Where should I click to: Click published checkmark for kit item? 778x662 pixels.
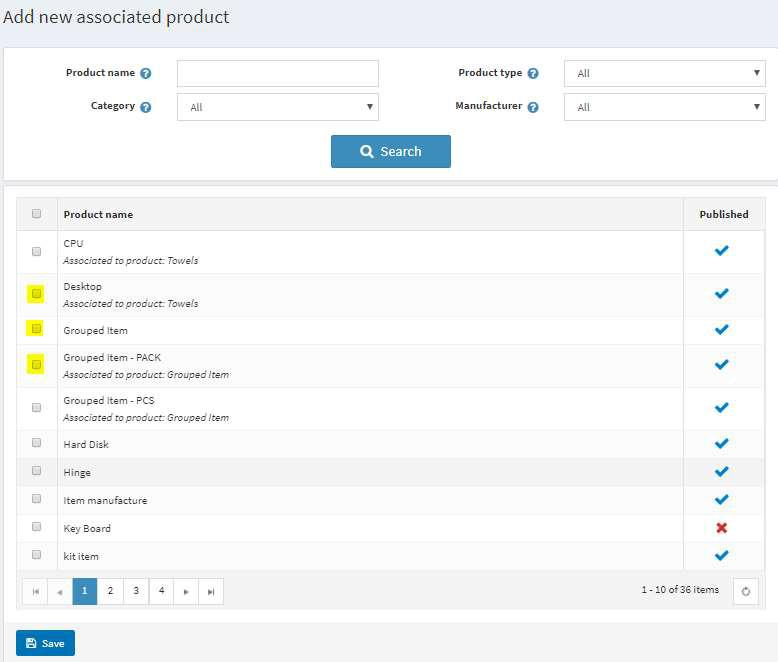(x=721, y=555)
